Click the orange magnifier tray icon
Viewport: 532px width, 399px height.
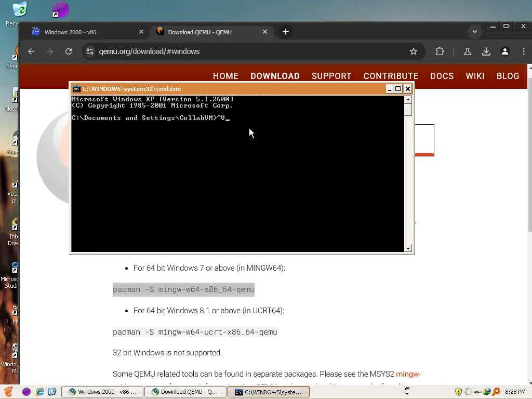tap(496, 392)
